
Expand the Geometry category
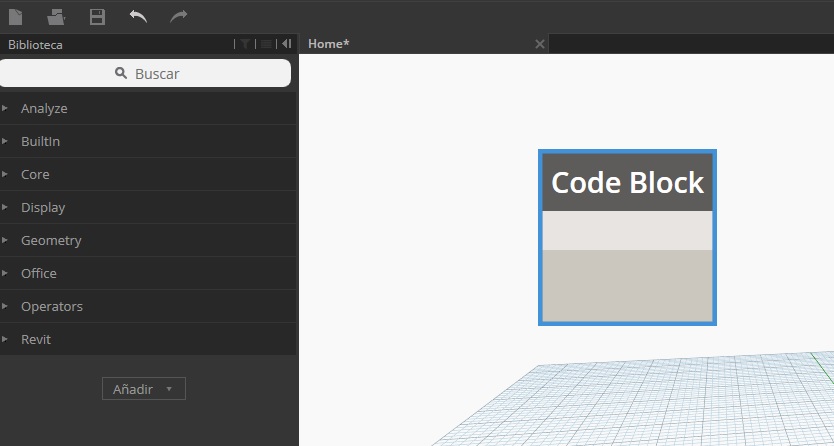[51, 241]
